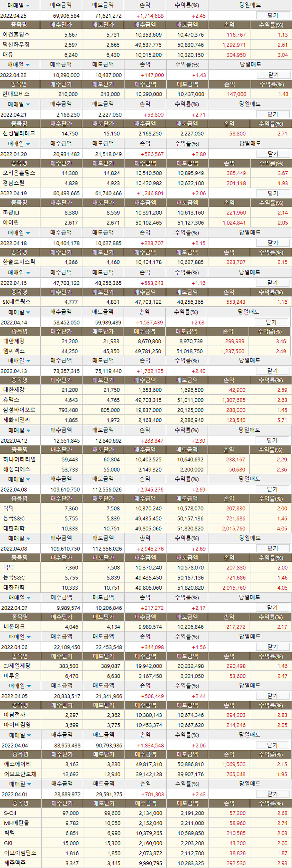Screen dimensions: 292x868
Task: Collapse the 2022.04.12 details using 닫기
Action: 272,440
